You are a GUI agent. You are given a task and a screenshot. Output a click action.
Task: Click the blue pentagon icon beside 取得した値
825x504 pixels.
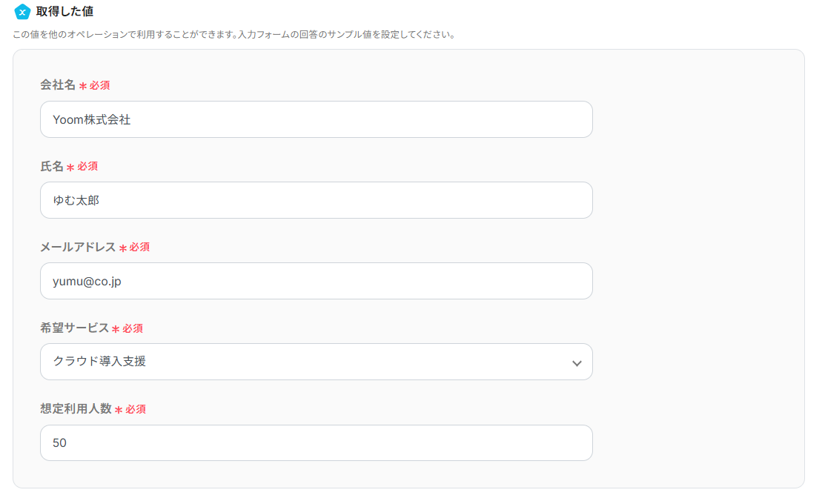(22, 12)
